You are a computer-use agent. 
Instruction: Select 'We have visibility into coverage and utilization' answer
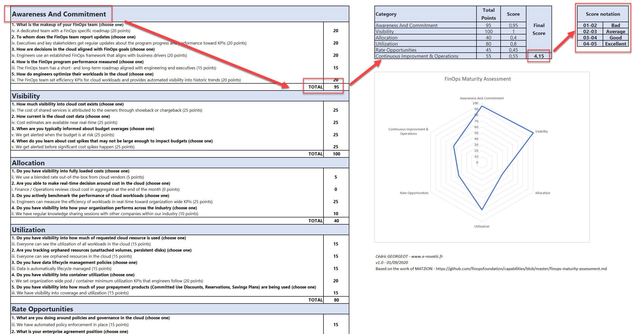tap(70, 293)
